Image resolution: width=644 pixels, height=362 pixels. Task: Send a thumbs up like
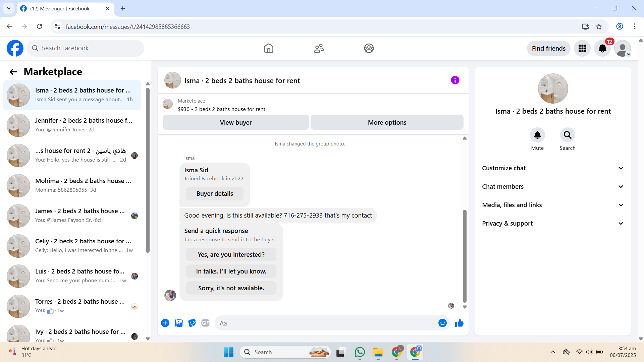(459, 323)
